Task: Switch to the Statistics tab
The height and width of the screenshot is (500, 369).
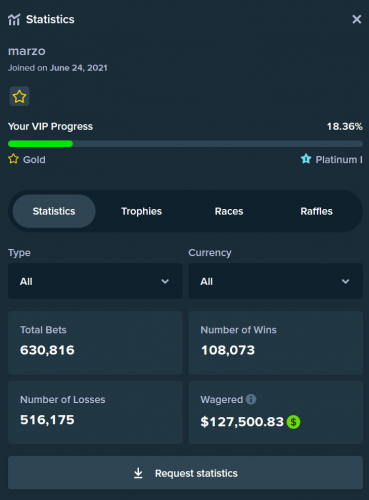Action: tap(54, 211)
